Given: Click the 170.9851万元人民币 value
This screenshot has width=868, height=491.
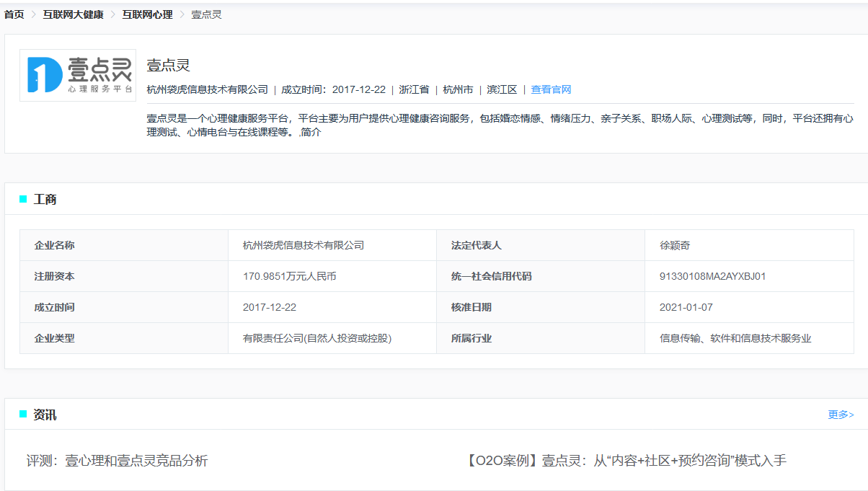Looking at the screenshot, I should (290, 276).
